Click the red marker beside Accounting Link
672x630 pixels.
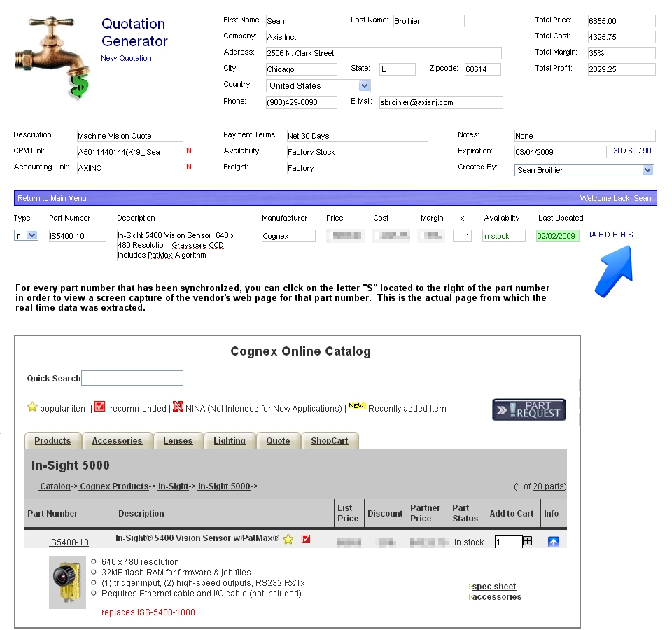point(189,167)
